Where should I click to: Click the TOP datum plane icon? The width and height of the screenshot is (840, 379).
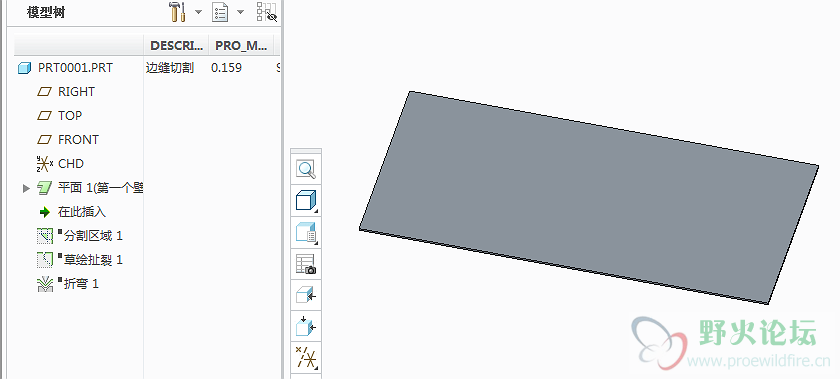pos(44,116)
